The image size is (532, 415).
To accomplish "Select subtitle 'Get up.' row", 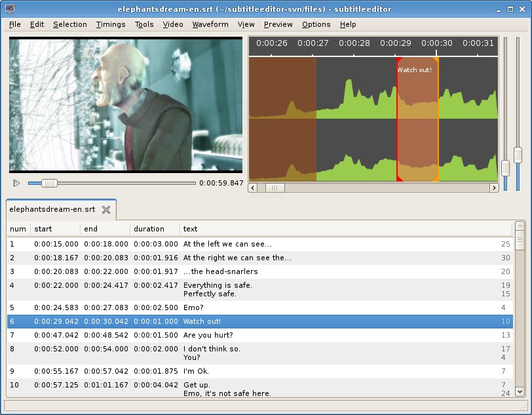I will [x=260, y=388].
